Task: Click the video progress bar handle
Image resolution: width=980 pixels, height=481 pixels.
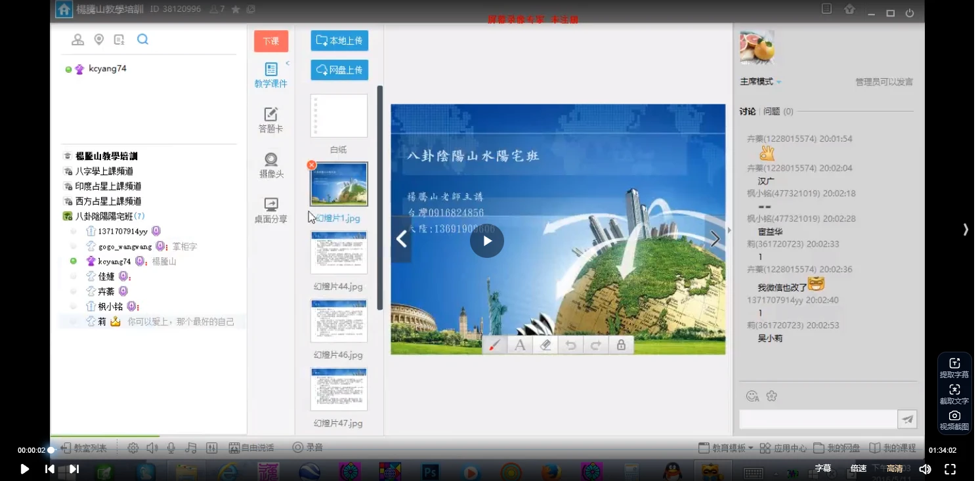Action: pyautogui.click(x=51, y=450)
